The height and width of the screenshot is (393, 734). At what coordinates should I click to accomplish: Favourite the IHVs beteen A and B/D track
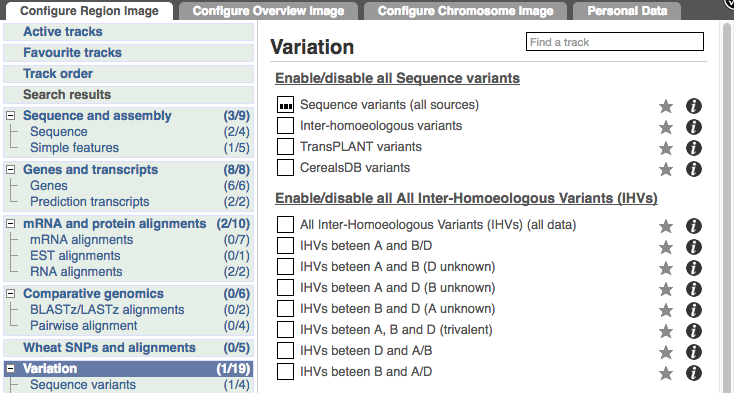666,247
